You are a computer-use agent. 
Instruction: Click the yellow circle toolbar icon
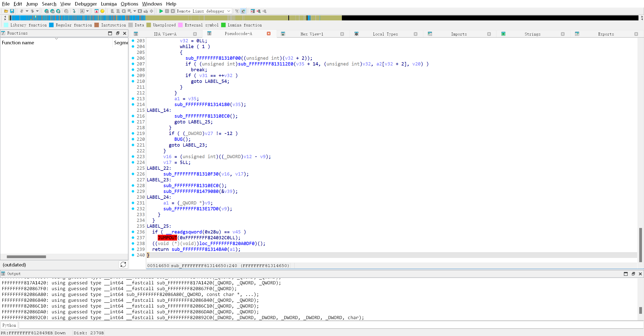102,11
